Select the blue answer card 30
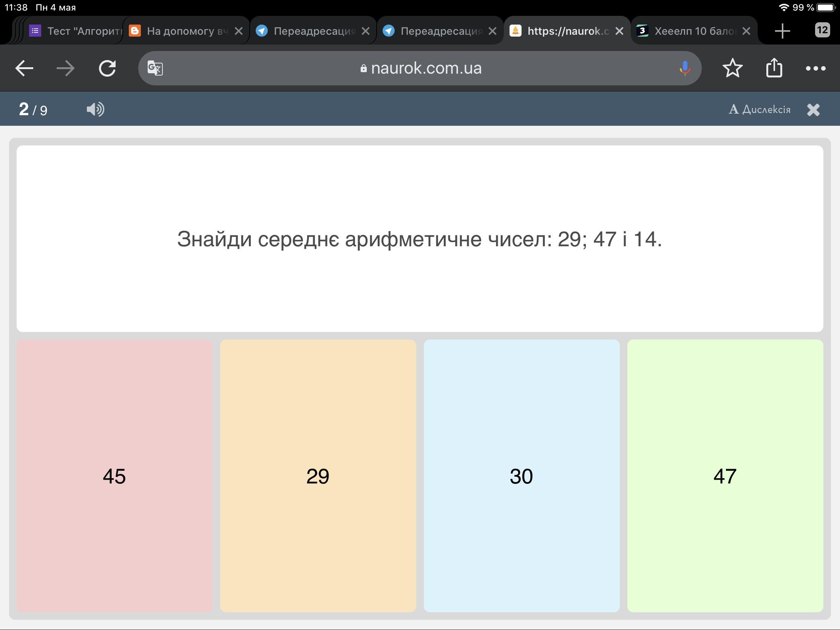Screen dimensions: 840x630 point(521,476)
